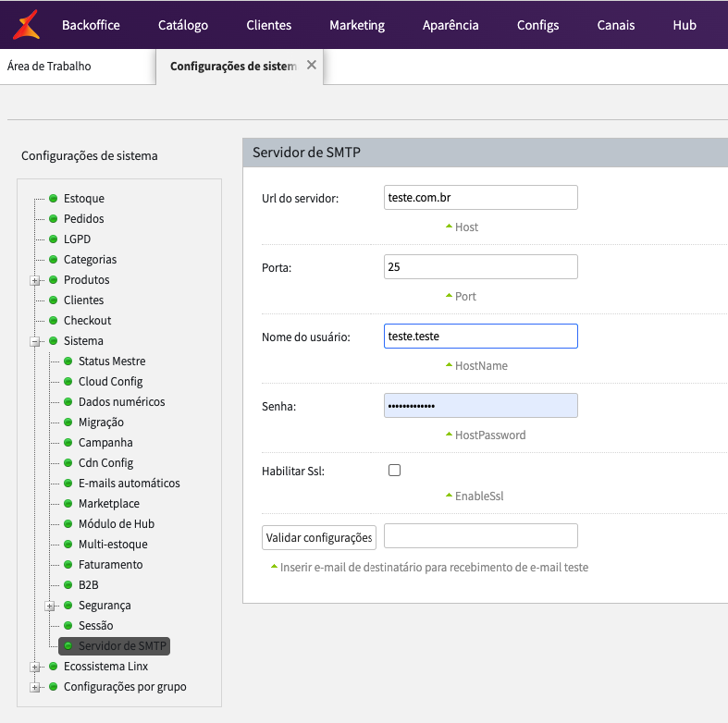Viewport: 728px width, 723px height.
Task: Select Segurança in the tree
Action: tap(105, 606)
